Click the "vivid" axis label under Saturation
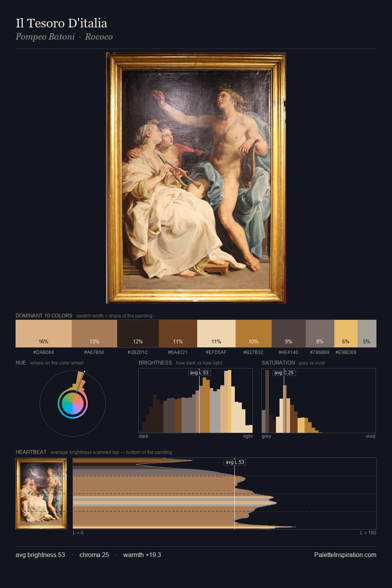392x588 pixels. (x=370, y=436)
